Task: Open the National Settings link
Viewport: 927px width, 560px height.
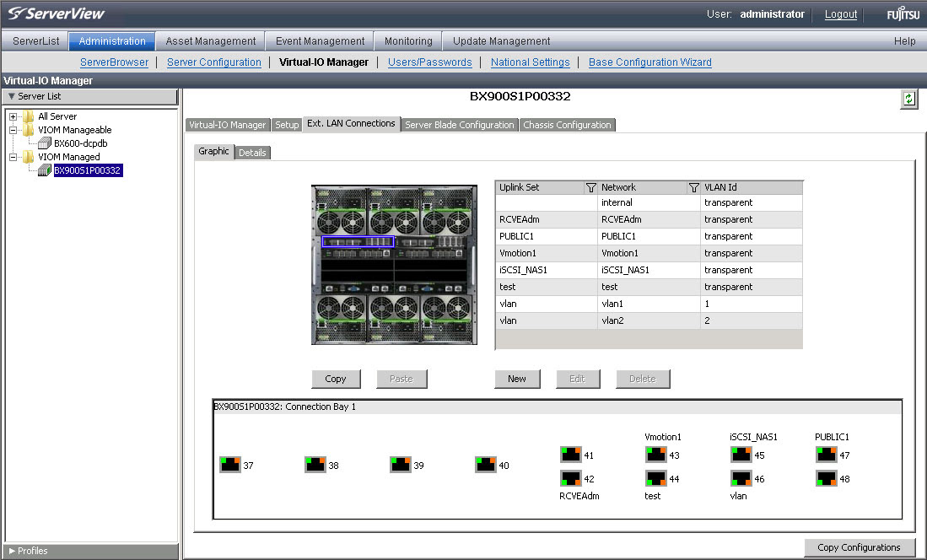Action: pos(531,62)
